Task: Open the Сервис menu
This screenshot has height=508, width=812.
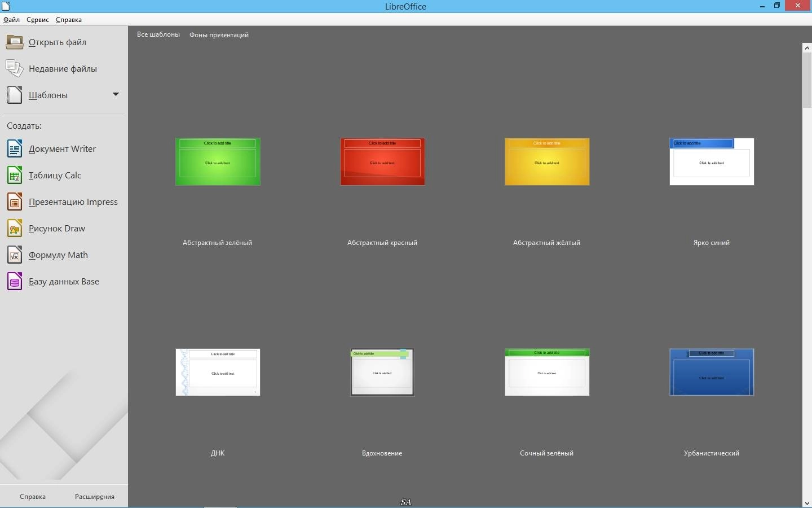Action: tap(38, 20)
